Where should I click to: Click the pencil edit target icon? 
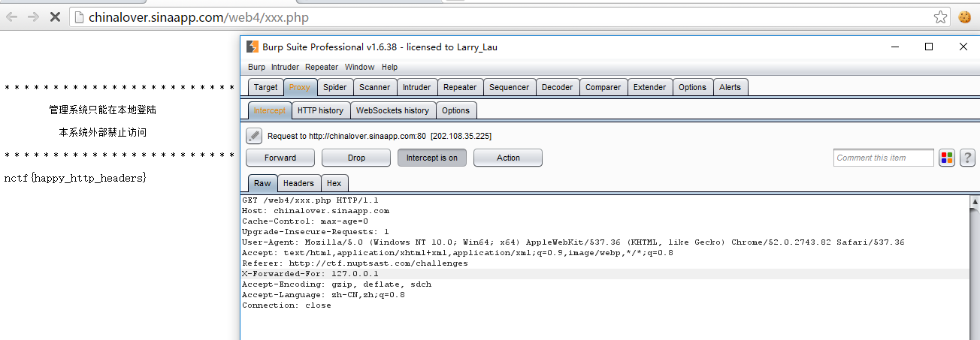pos(254,136)
